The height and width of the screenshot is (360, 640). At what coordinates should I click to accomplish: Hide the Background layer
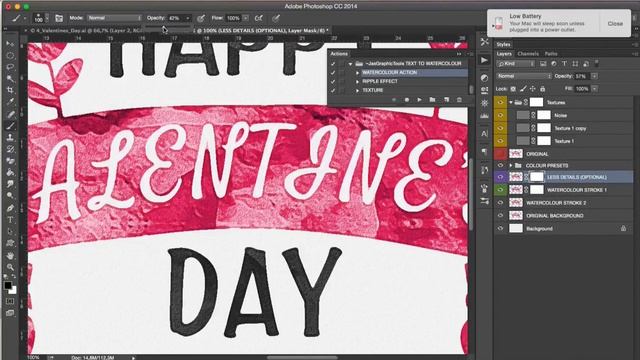(x=500, y=229)
